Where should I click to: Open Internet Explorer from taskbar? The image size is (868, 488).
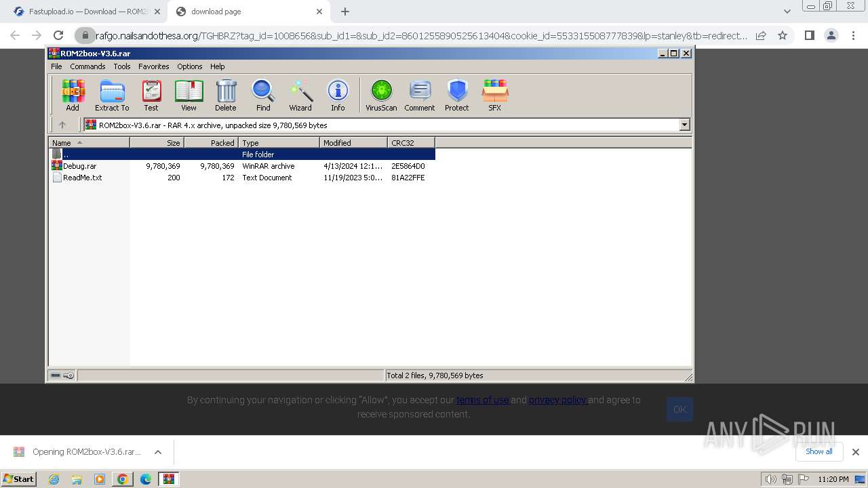tap(54, 479)
